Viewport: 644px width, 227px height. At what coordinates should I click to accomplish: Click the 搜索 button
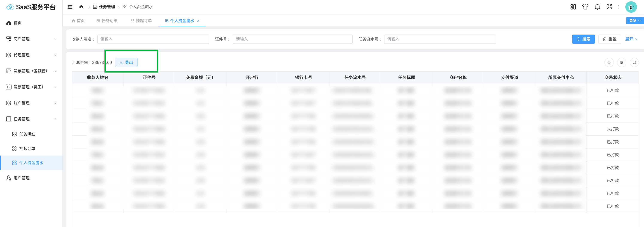(583, 39)
